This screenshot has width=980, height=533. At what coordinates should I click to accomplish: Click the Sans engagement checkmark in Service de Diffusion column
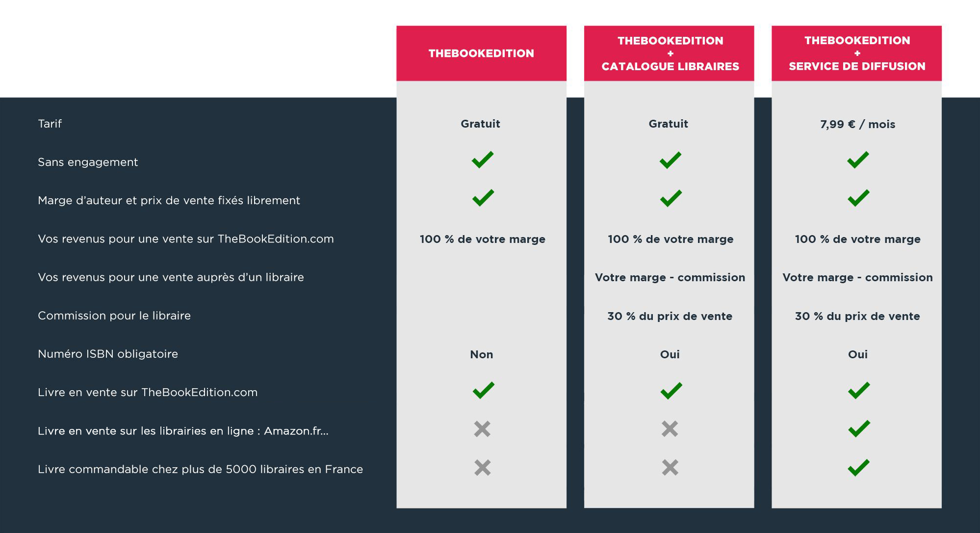(x=858, y=160)
